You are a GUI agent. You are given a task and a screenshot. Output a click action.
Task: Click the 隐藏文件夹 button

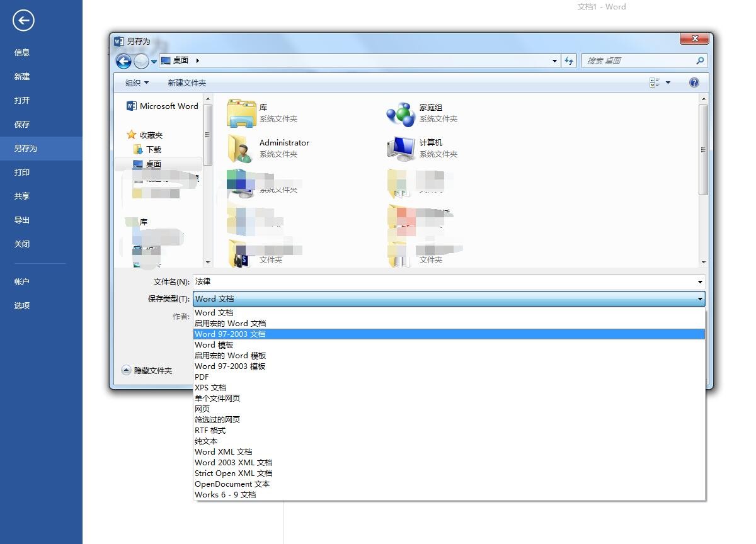147,370
